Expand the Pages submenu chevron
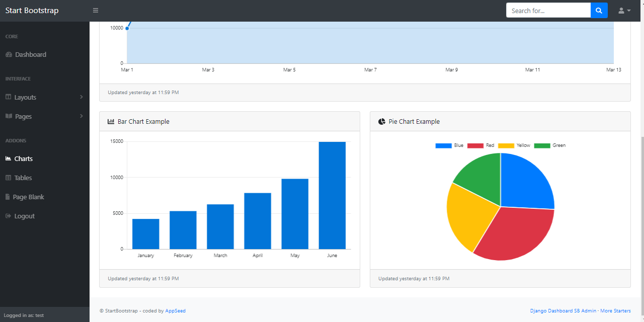 tap(82, 116)
